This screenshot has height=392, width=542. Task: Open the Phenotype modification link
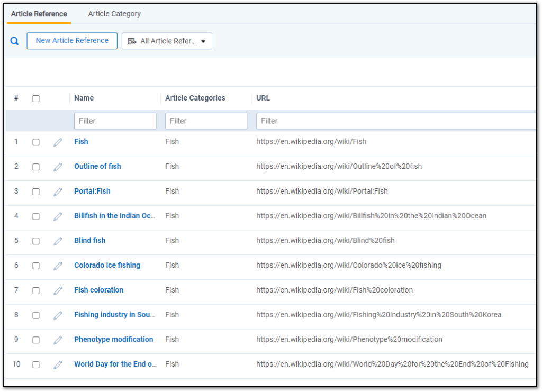point(114,340)
